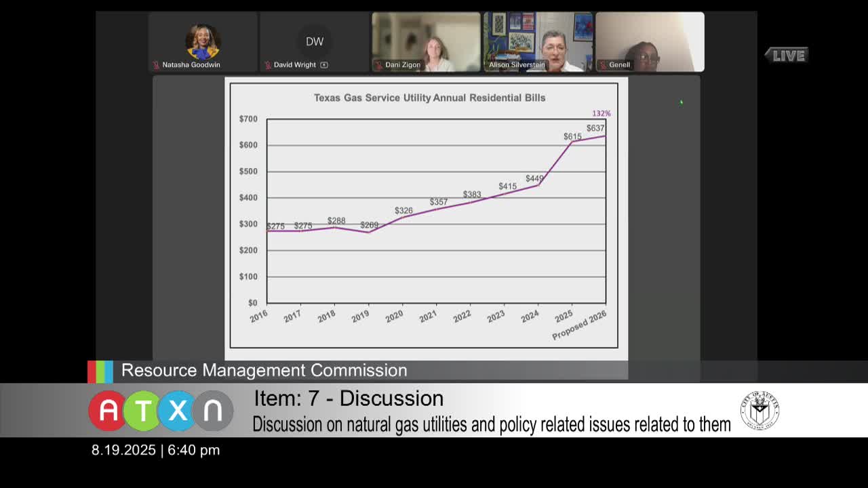Screen dimensions: 868x488
Task: Click the Proposed 2026 axis label
Action: tap(579, 325)
